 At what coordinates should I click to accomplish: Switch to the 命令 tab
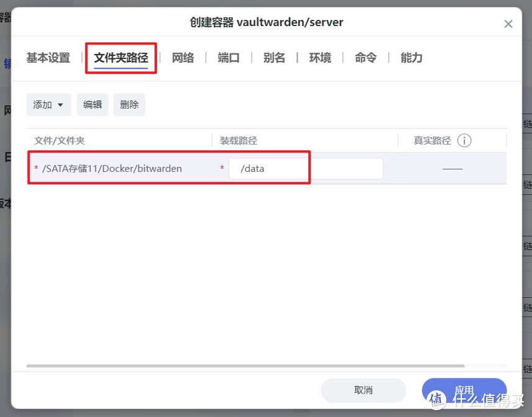click(366, 58)
